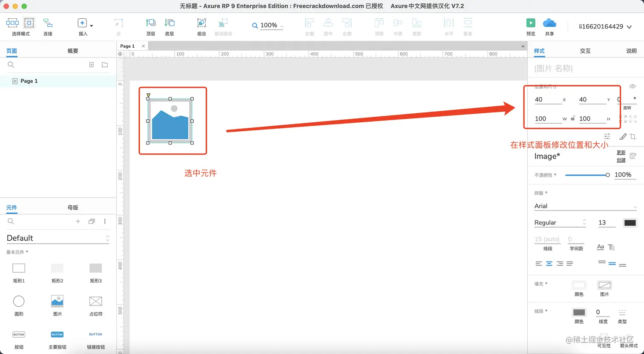The image size is (644, 354).
Task: Click the 创建 create style link
Action: pos(621,160)
